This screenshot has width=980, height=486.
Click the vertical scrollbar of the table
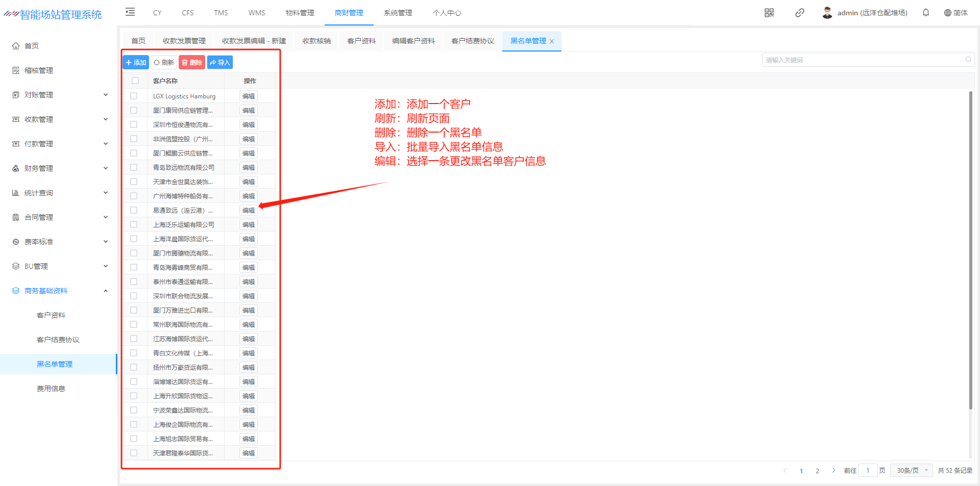click(x=970, y=250)
